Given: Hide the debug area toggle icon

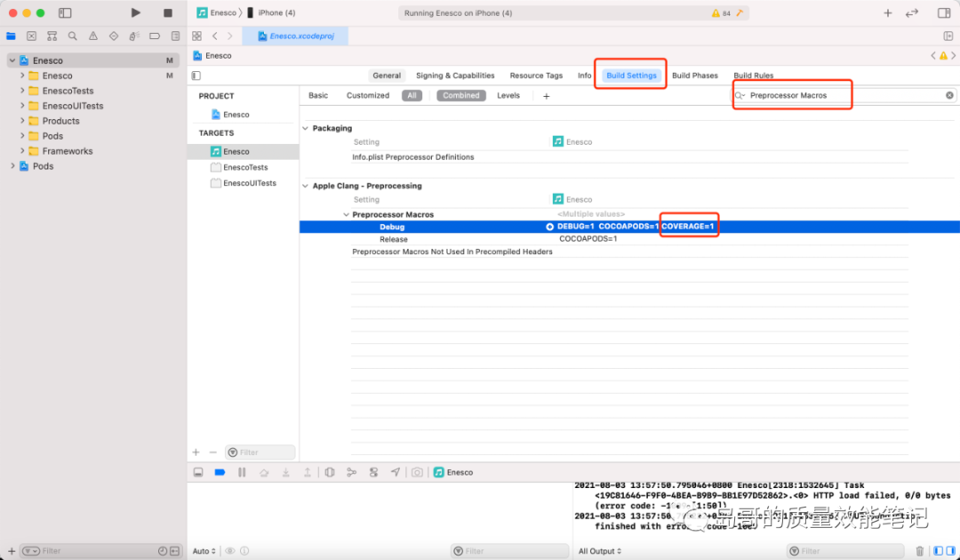Looking at the screenshot, I should point(198,473).
